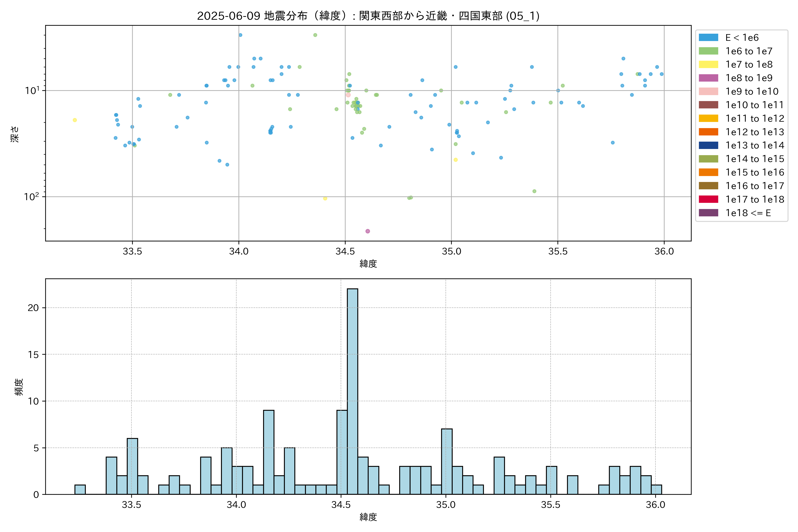Click the leftmost histogram bar
The width and height of the screenshot is (798, 532).
coord(80,490)
